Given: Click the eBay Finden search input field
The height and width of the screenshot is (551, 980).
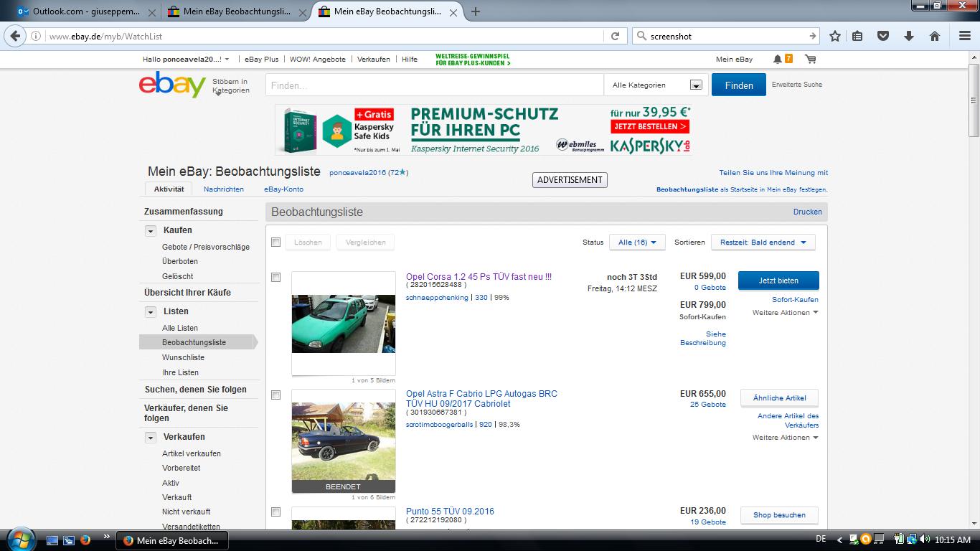Looking at the screenshot, I should pyautogui.click(x=435, y=85).
